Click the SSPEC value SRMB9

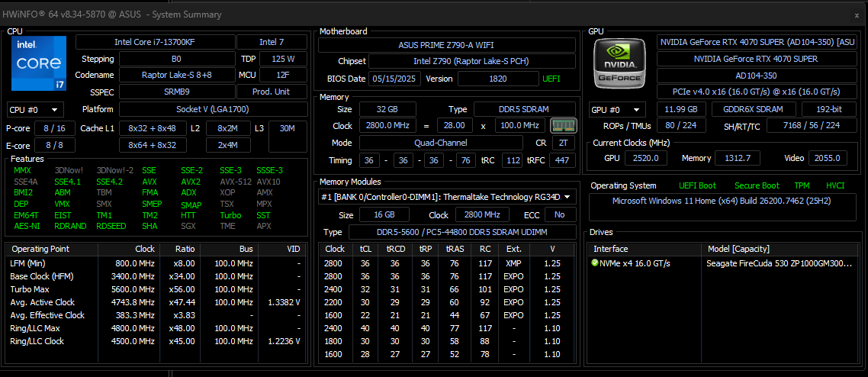177,92
